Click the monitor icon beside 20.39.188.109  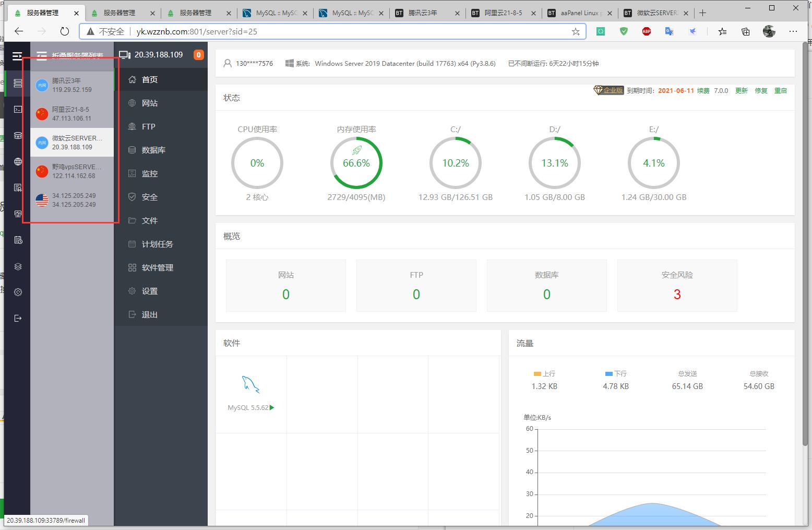[124, 55]
